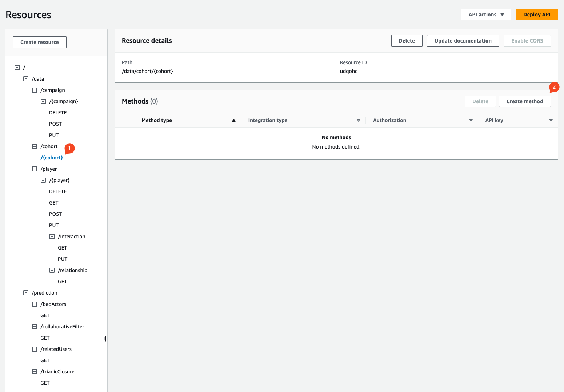Select the /player resource
This screenshot has height=392, width=564.
49,169
